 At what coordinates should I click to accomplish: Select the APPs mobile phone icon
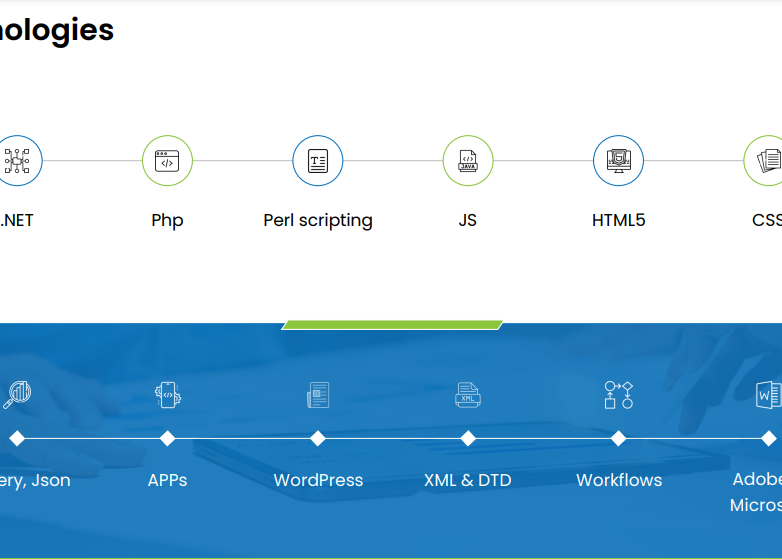coord(167,395)
